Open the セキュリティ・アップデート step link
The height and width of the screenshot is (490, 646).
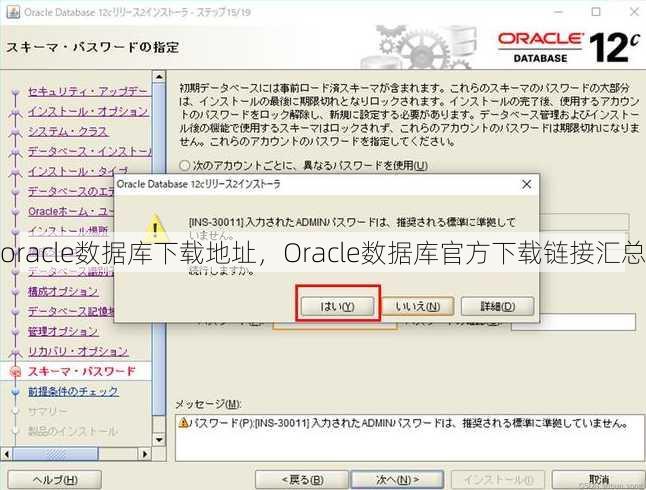[x=87, y=91]
